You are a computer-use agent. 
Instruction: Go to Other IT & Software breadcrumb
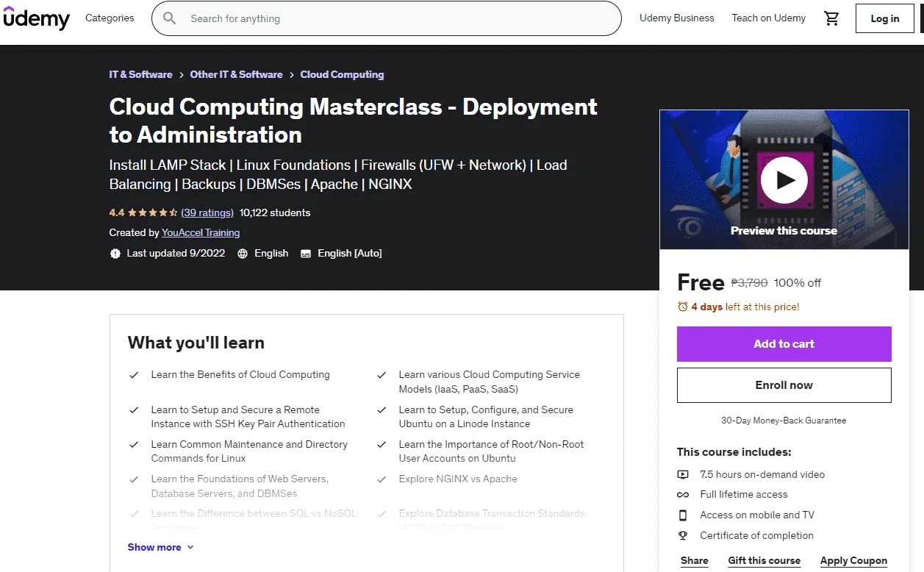(x=236, y=74)
